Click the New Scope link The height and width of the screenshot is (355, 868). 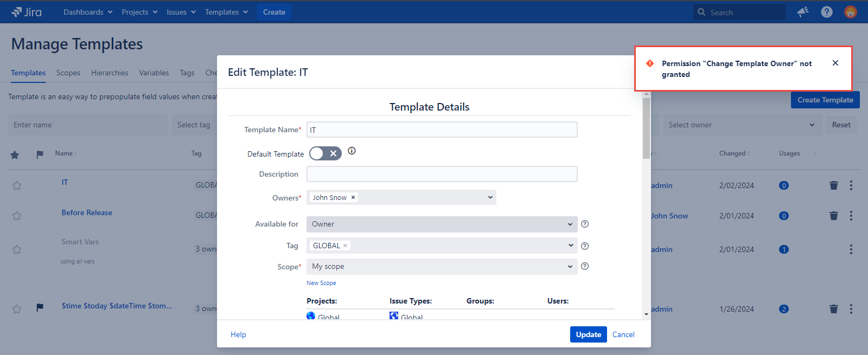[321, 283]
